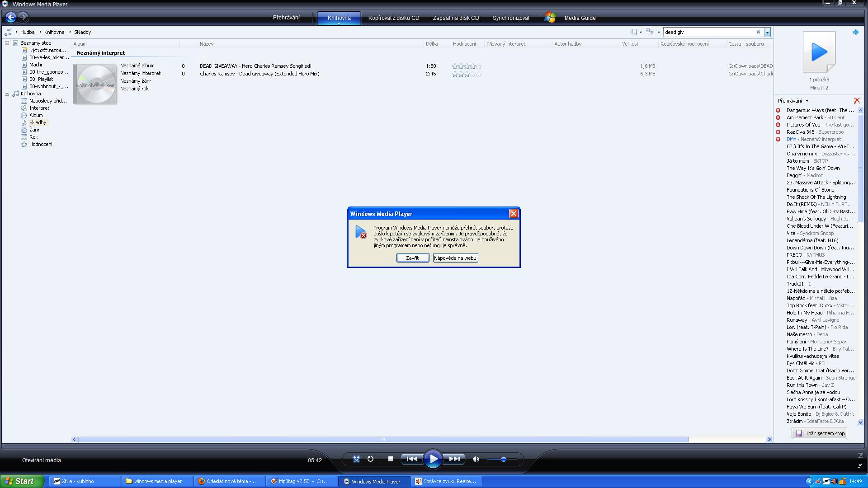
Task: Click the back navigation arrow
Action: click(x=10, y=17)
